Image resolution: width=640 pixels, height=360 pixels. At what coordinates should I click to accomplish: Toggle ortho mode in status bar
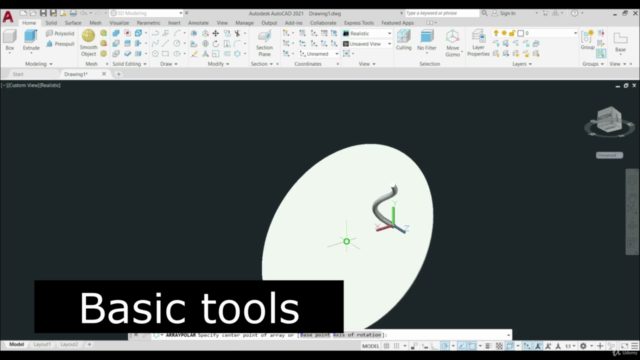(x=434, y=346)
